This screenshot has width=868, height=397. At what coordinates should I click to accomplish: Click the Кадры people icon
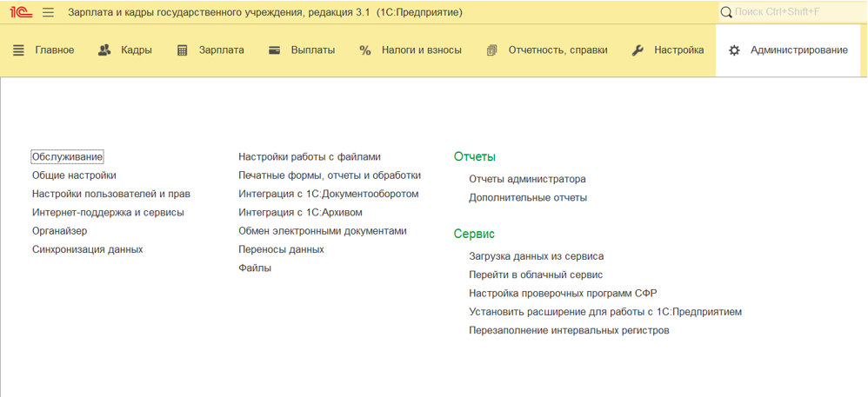(104, 50)
